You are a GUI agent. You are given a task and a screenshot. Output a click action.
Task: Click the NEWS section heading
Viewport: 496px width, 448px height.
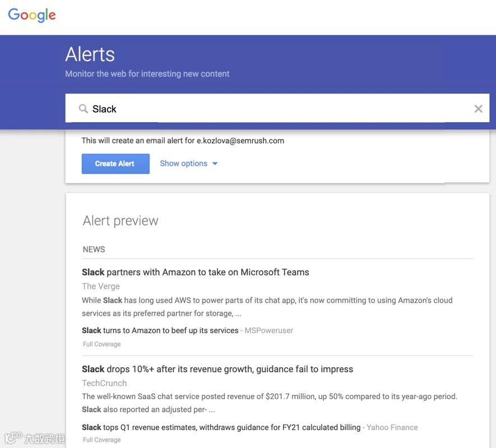94,250
